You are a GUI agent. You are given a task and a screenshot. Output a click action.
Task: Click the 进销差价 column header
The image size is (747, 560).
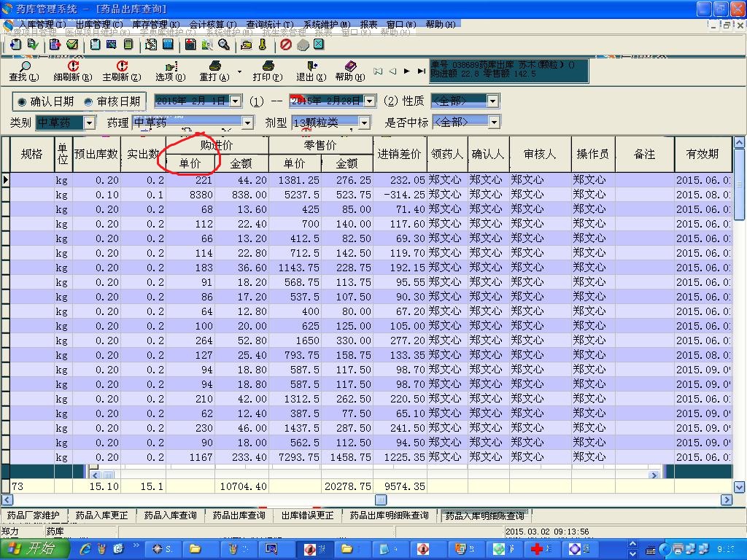400,154
